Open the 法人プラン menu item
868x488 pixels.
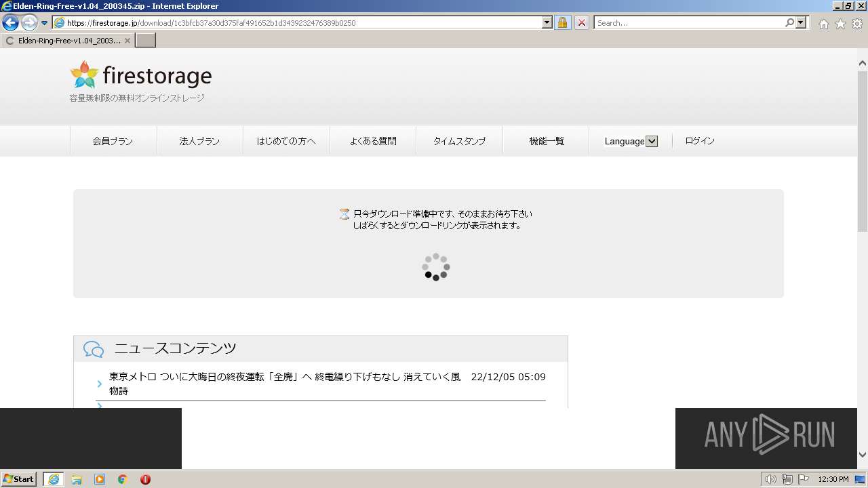[x=199, y=141]
